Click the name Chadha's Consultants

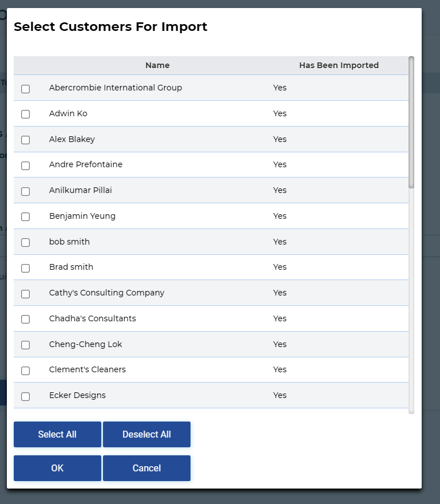93,318
